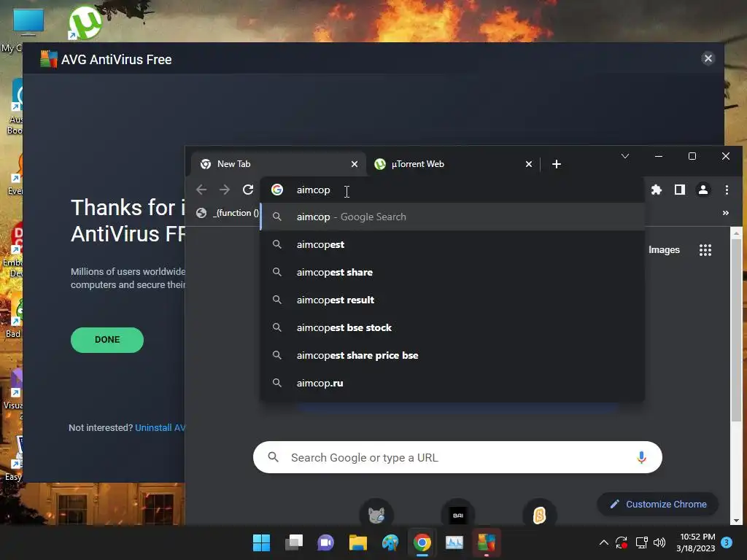Viewport: 747px width, 560px height.
Task: Open the cat shortcut tile
Action: (376, 514)
